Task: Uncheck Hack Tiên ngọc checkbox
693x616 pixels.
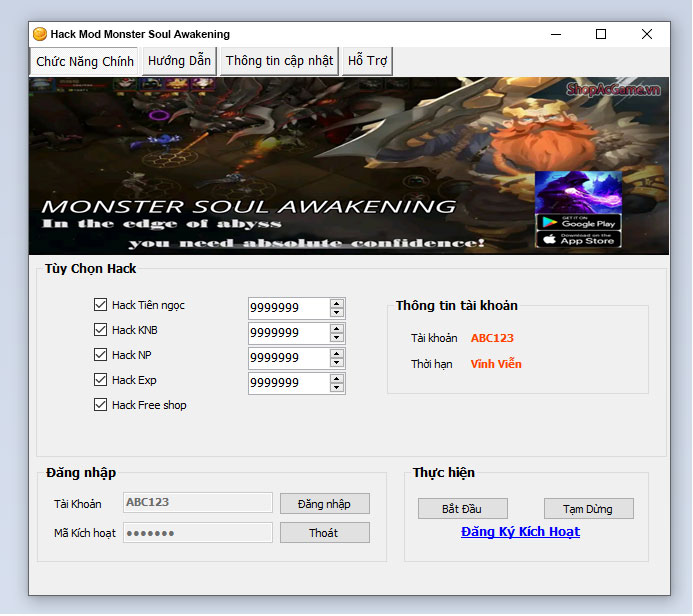Action: (100, 305)
